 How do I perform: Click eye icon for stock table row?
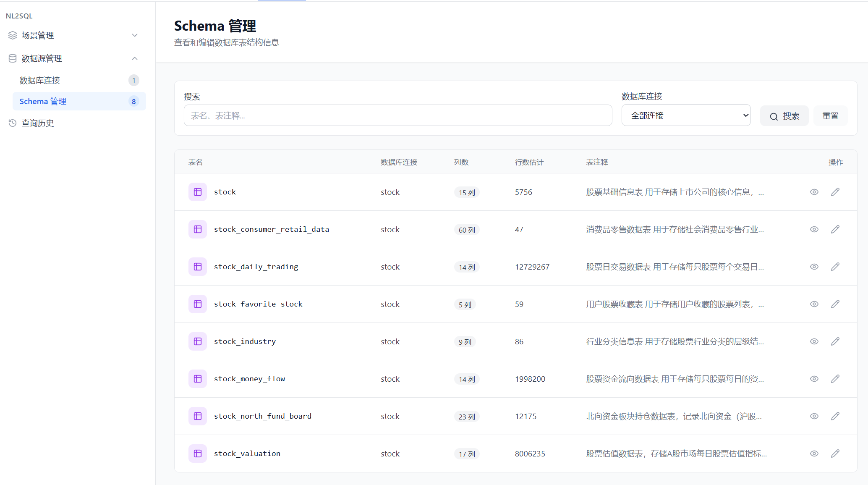[x=814, y=192]
